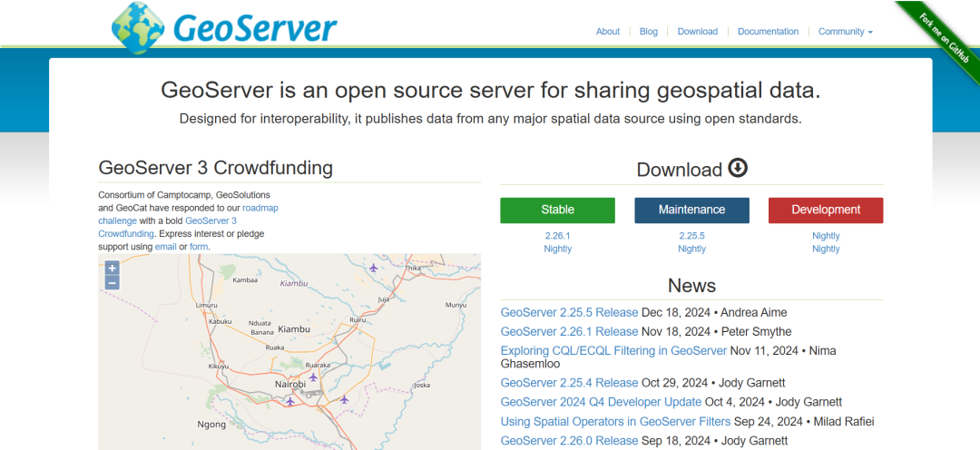The width and height of the screenshot is (980, 450).
Task: Open GeoServer 2.25.4 Release news item
Action: [x=569, y=383]
